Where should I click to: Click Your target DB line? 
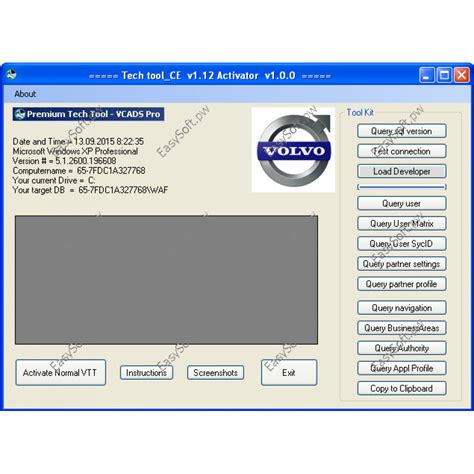(90, 190)
